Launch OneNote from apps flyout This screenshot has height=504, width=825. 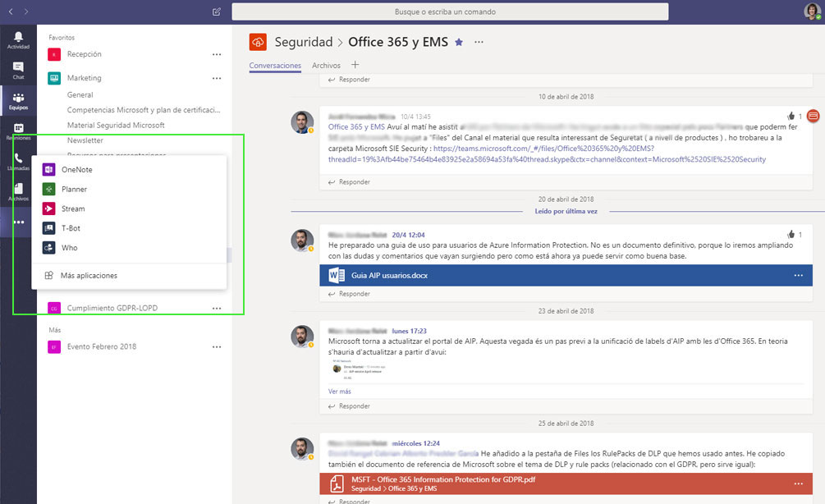tap(76, 170)
